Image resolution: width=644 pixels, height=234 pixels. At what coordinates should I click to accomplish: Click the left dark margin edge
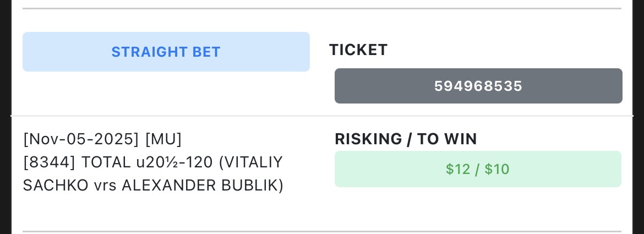click(x=5, y=117)
